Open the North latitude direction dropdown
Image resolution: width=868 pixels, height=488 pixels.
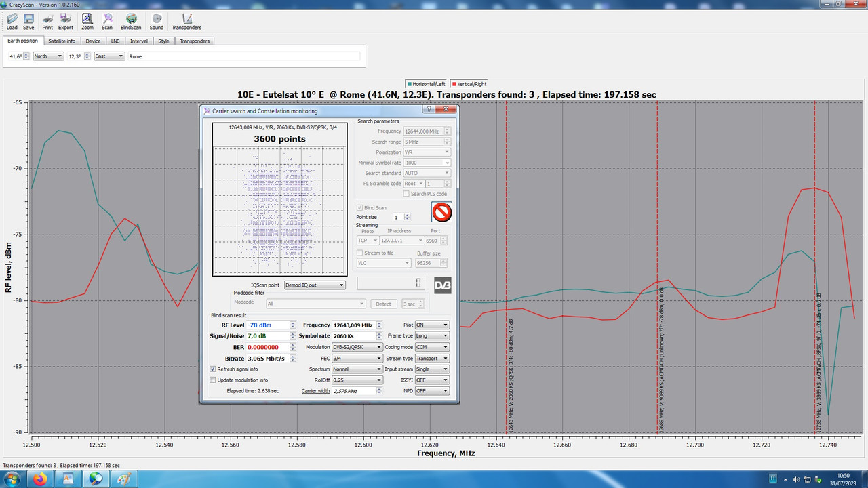pyautogui.click(x=48, y=56)
